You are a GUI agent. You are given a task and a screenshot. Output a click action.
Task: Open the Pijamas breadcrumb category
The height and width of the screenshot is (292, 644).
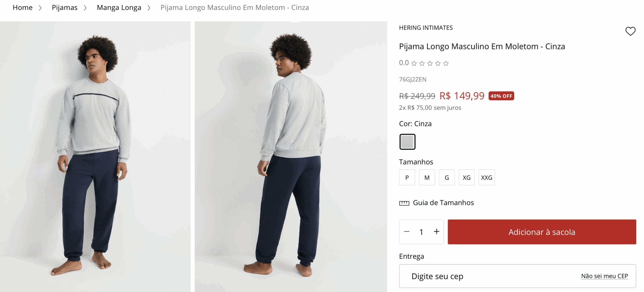tap(65, 8)
